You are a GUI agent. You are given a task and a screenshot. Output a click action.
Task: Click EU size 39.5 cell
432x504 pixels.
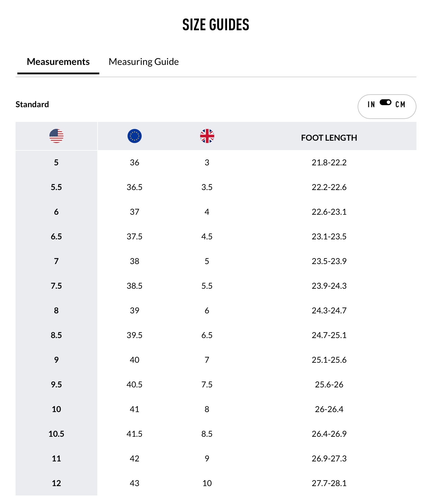coord(135,335)
